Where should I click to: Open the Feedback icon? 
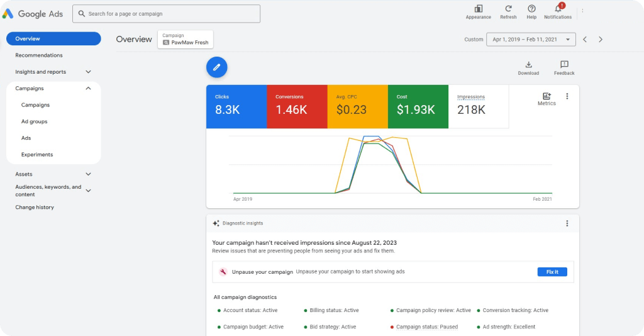(564, 64)
